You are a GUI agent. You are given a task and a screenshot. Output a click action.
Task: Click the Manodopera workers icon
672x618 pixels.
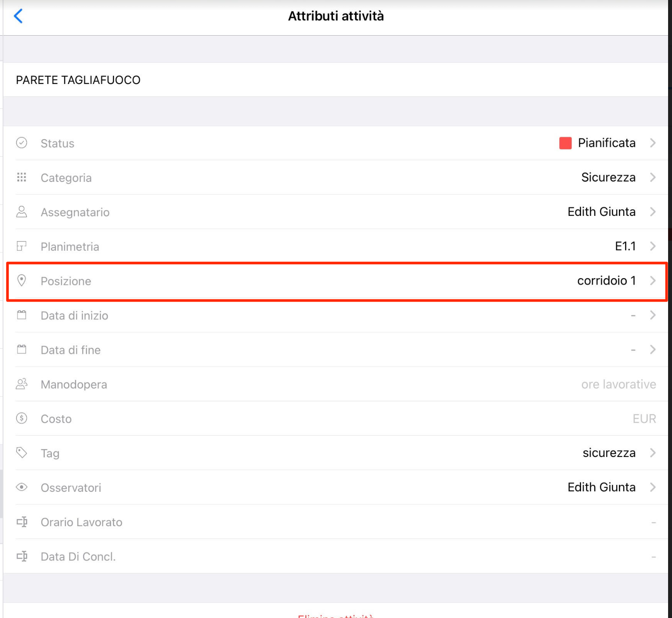21,384
